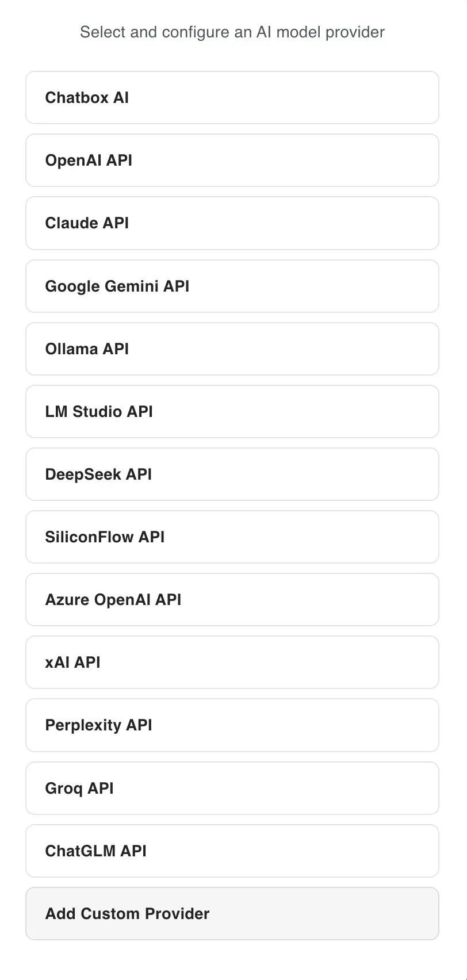The height and width of the screenshot is (980, 467).
Task: Select the xAI API provider
Action: tap(232, 663)
